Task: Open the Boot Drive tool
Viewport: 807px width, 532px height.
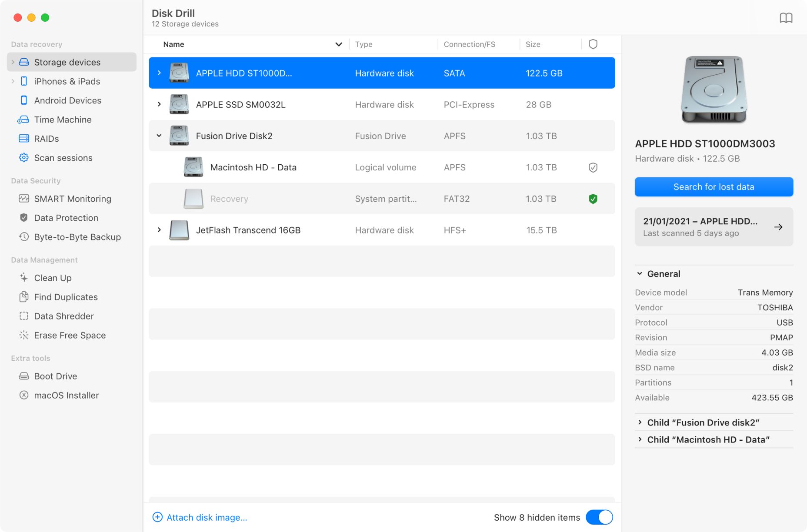Action: pyautogui.click(x=56, y=376)
